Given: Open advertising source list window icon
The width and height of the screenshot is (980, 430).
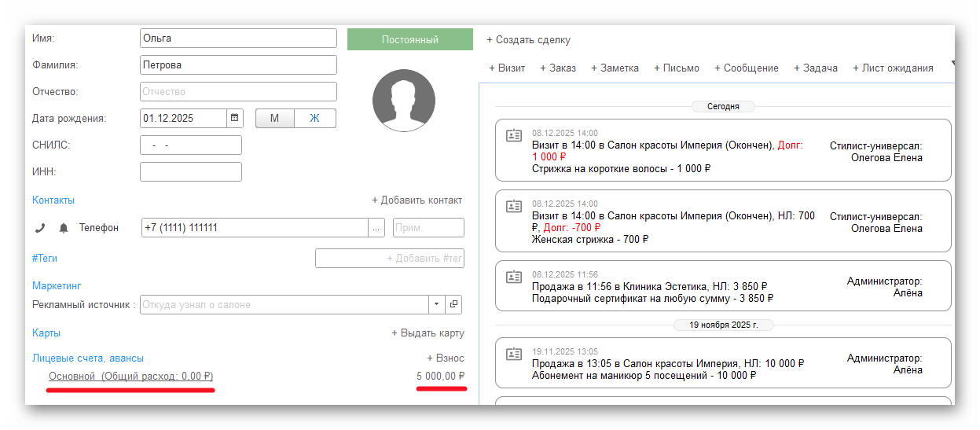Looking at the screenshot, I should (x=454, y=304).
